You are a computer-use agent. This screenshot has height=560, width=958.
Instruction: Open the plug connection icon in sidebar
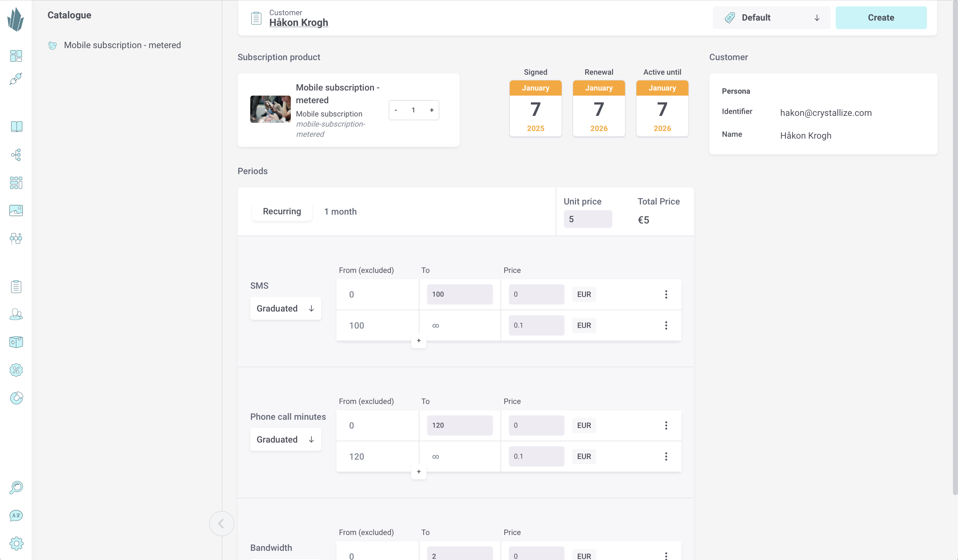(x=16, y=79)
